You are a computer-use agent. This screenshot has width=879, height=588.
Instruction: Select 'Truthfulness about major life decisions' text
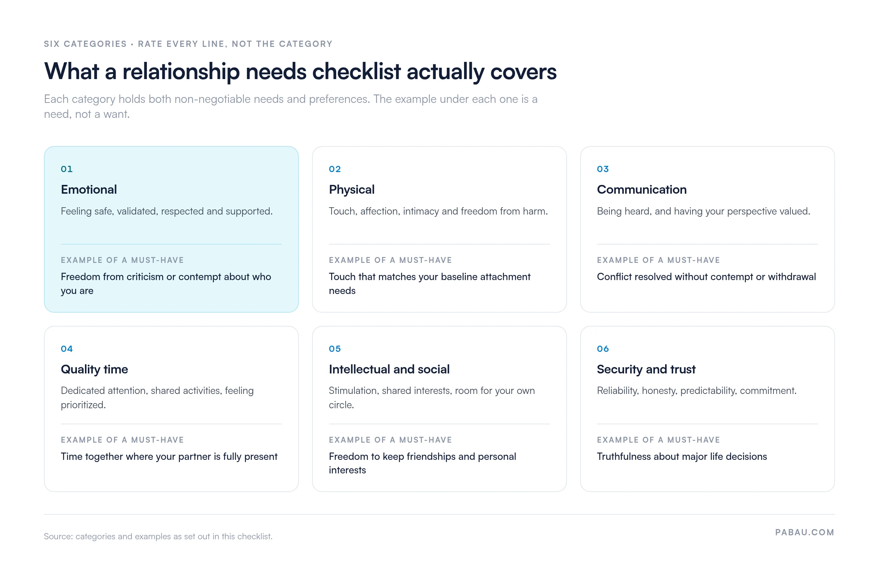[682, 456]
